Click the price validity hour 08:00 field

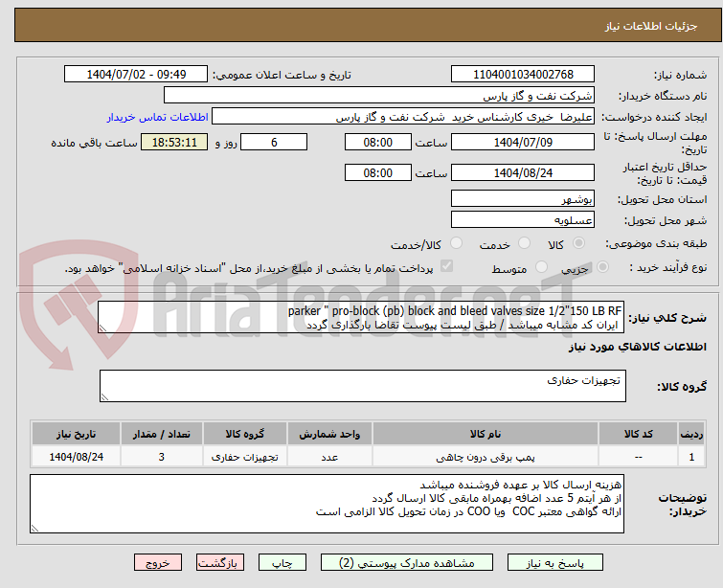[377, 173]
